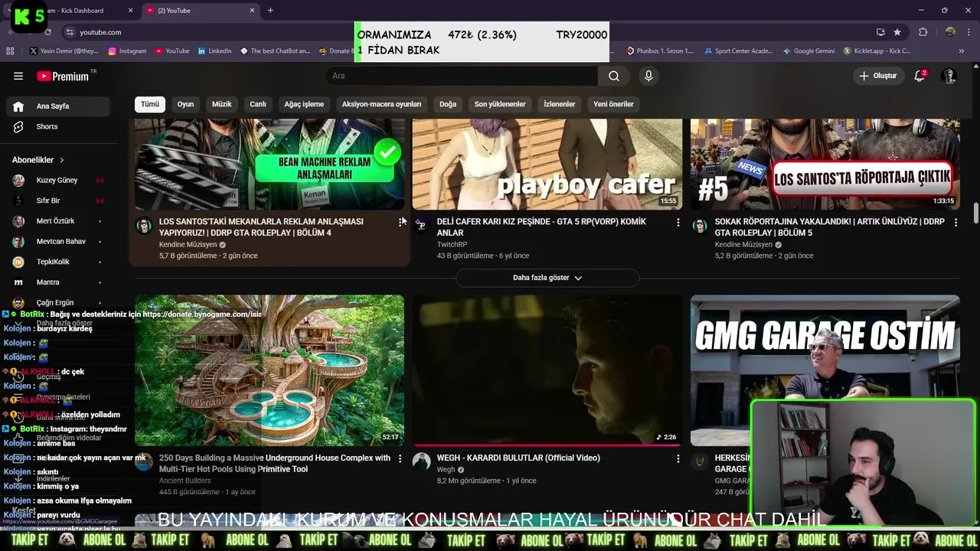
Task: Open the Sport Center Academy bookmark
Action: [x=737, y=51]
